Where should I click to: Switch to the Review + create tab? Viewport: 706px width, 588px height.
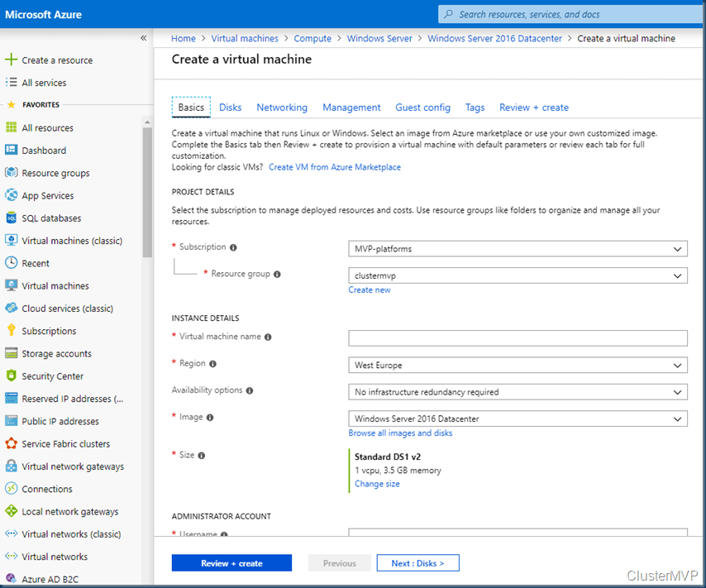[533, 108]
